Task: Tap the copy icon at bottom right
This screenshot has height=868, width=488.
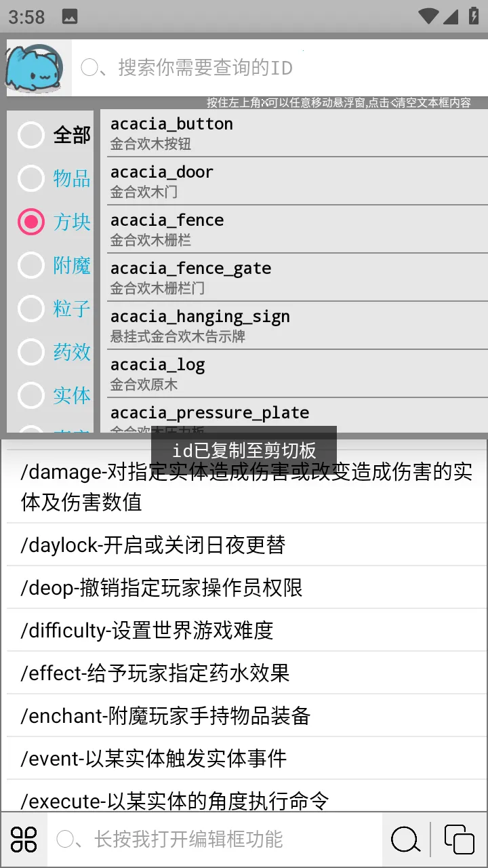Action: click(460, 840)
